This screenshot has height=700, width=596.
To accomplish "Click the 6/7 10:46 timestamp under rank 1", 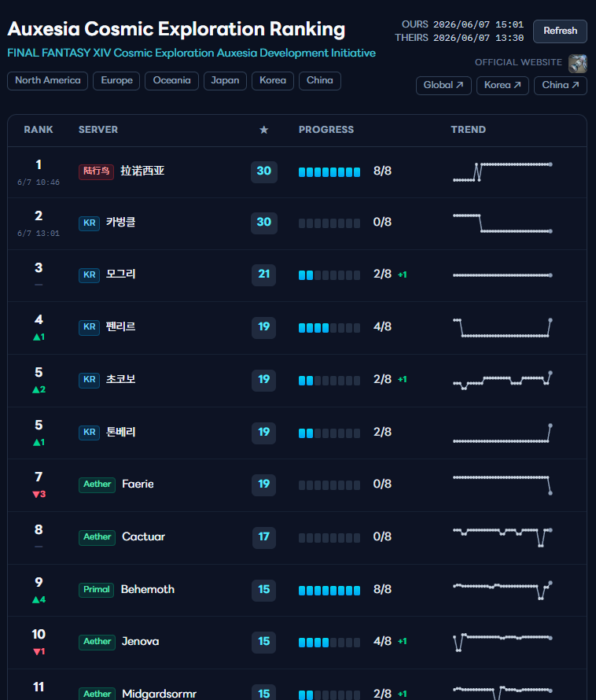I will point(39,182).
